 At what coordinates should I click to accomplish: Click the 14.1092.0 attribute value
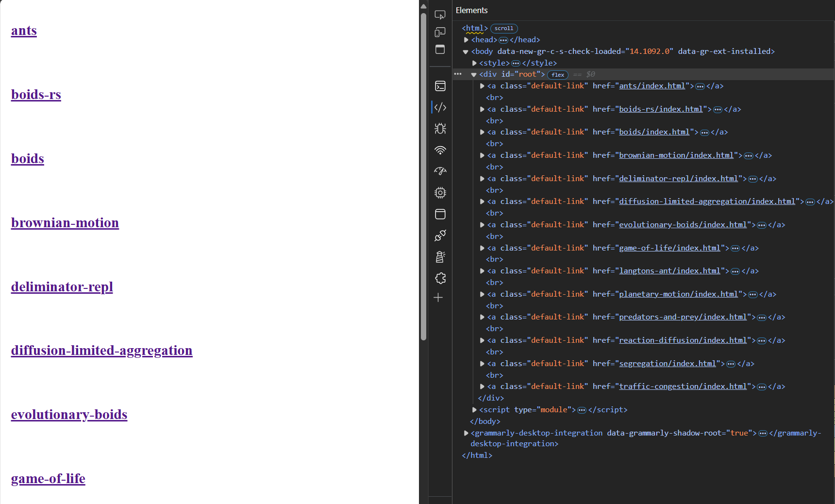click(x=650, y=51)
